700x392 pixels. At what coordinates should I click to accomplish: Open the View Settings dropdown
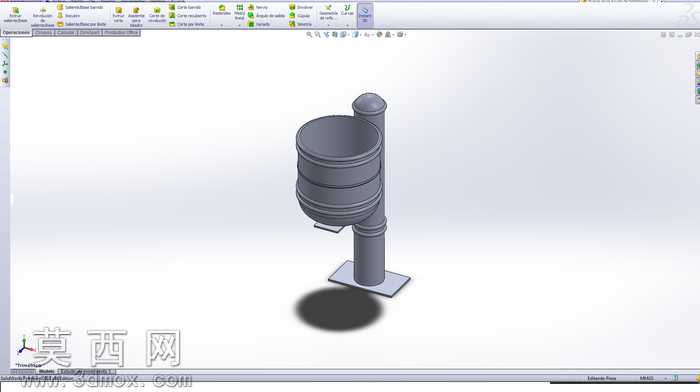click(401, 34)
